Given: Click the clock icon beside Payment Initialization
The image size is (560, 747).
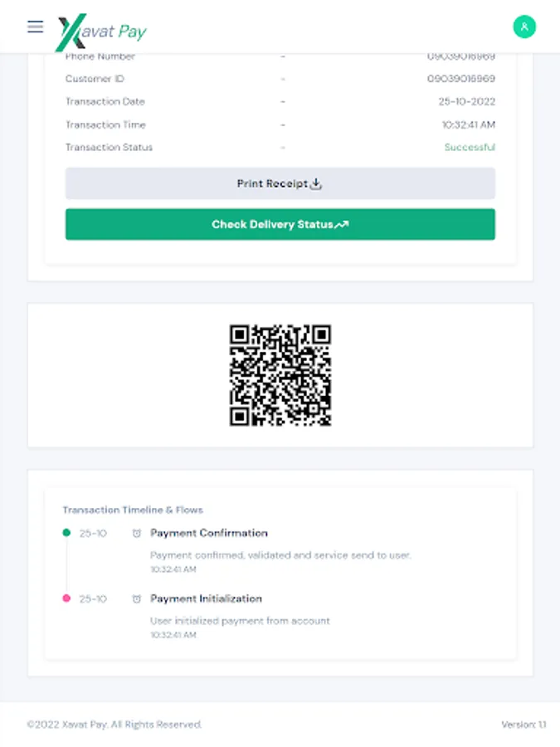Looking at the screenshot, I should (137, 599).
